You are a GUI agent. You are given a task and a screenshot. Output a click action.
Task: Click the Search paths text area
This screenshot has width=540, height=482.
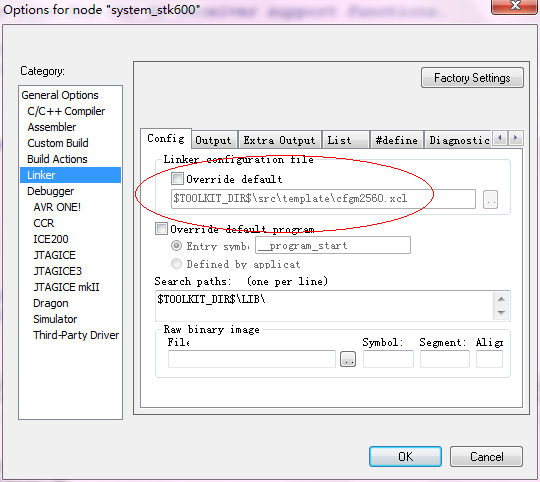324,306
